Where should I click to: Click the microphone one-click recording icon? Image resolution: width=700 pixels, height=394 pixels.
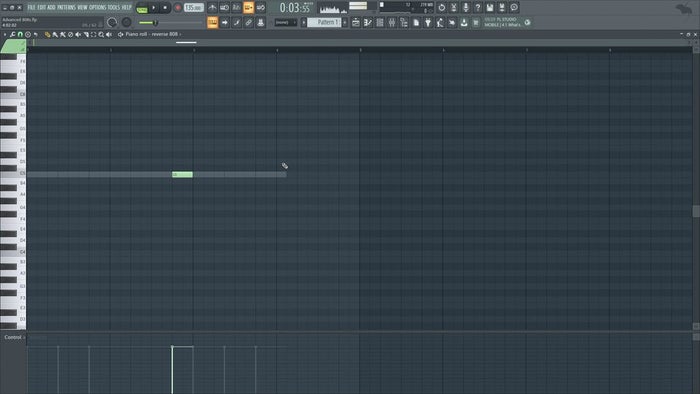pos(466,8)
